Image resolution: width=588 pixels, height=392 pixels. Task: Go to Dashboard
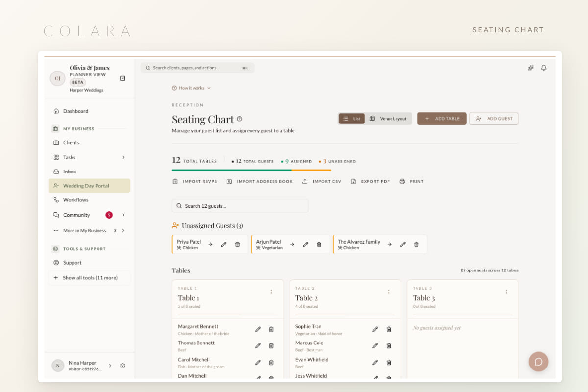[x=89, y=111]
